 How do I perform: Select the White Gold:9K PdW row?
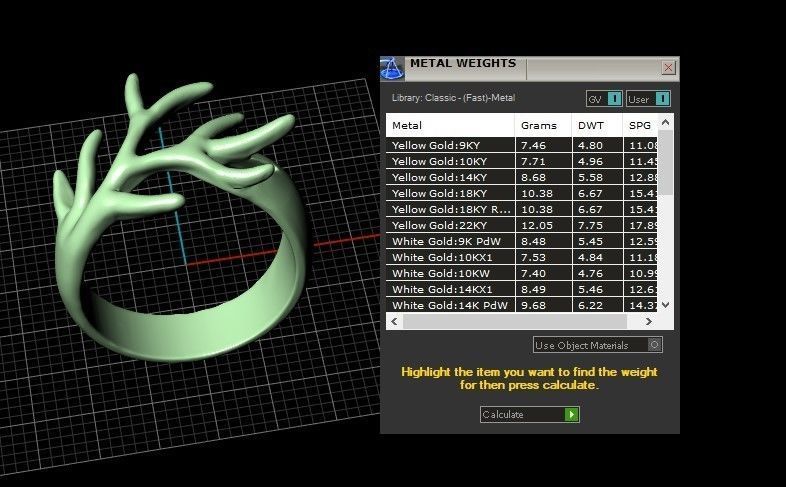pos(521,241)
